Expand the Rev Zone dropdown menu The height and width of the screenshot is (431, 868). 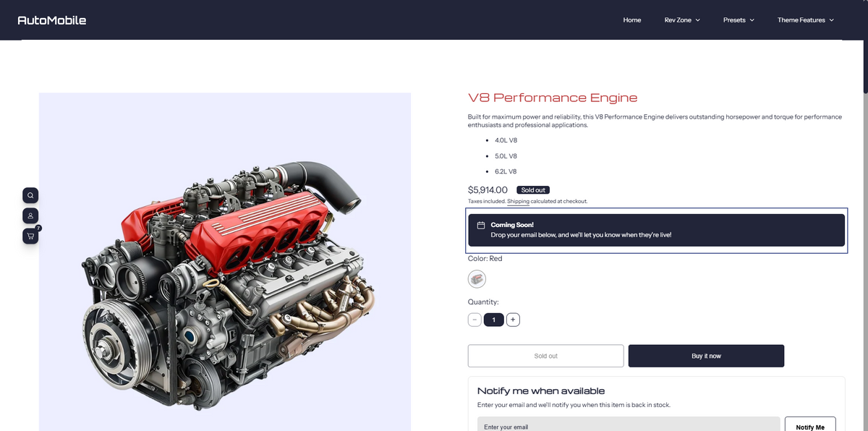pos(682,20)
